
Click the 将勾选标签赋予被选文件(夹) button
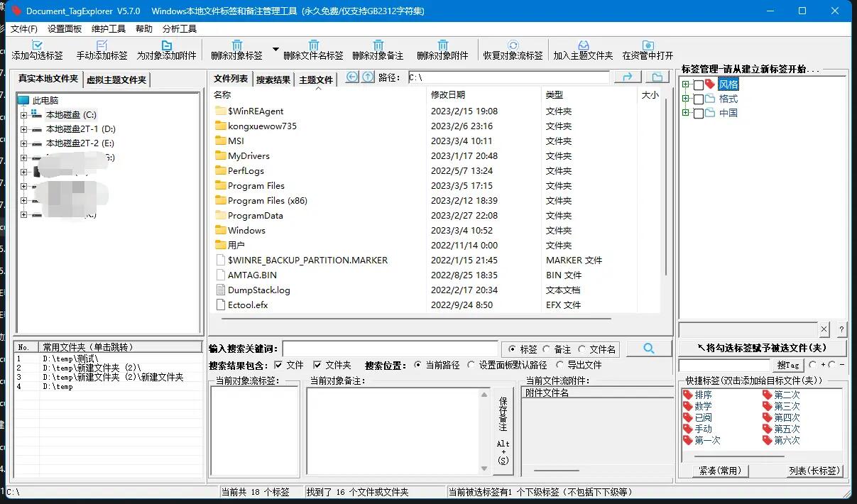click(763, 348)
